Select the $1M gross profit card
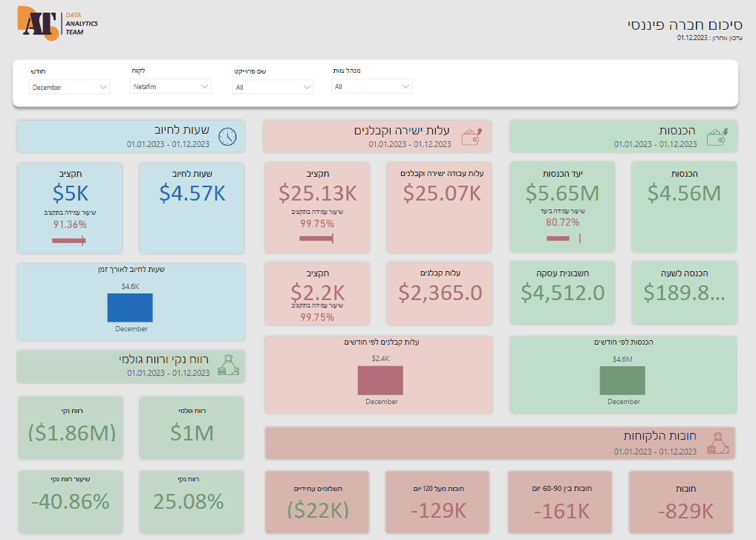756x540 pixels. [192, 428]
